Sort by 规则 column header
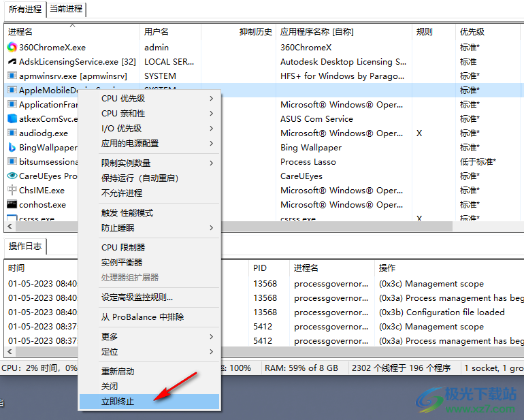 (433, 32)
